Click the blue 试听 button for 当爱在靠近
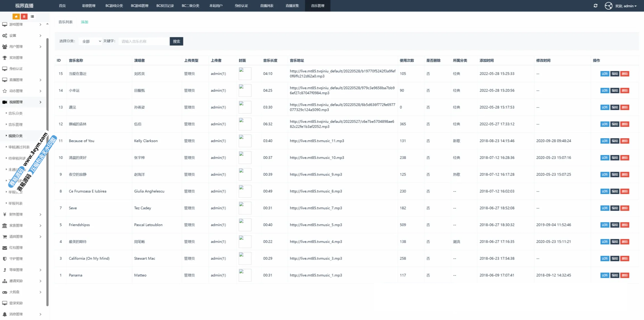Screen dimensions: 644x320 point(605,74)
